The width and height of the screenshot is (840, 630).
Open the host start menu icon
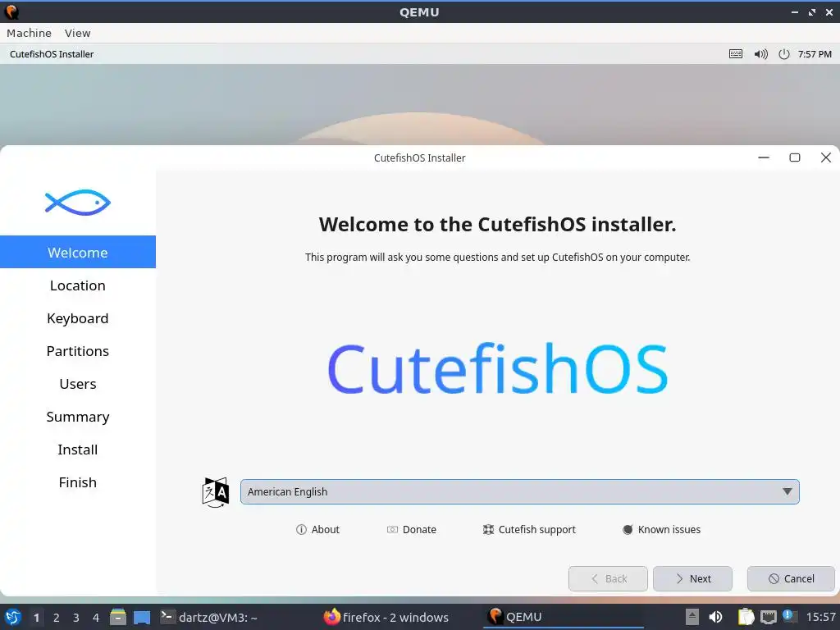(x=13, y=617)
